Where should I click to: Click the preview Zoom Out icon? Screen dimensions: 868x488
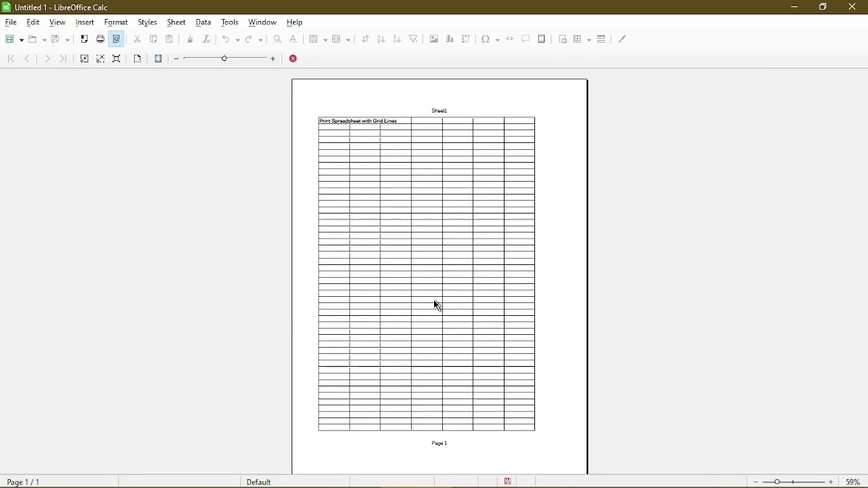coord(101,59)
